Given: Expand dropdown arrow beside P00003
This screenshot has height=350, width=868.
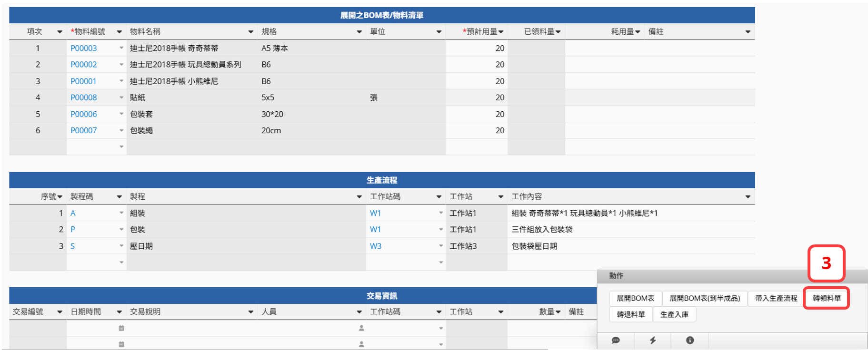Looking at the screenshot, I should pos(121,48).
